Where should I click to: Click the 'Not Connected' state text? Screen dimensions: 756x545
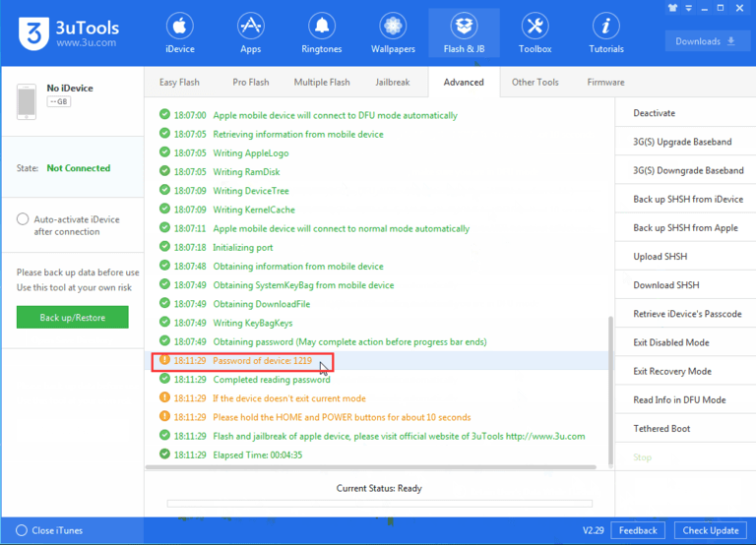(79, 168)
